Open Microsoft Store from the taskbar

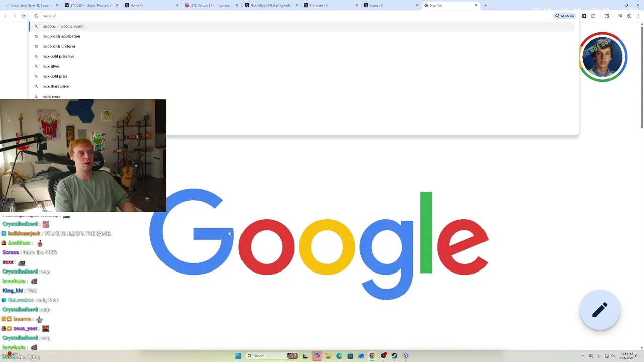(x=350, y=356)
